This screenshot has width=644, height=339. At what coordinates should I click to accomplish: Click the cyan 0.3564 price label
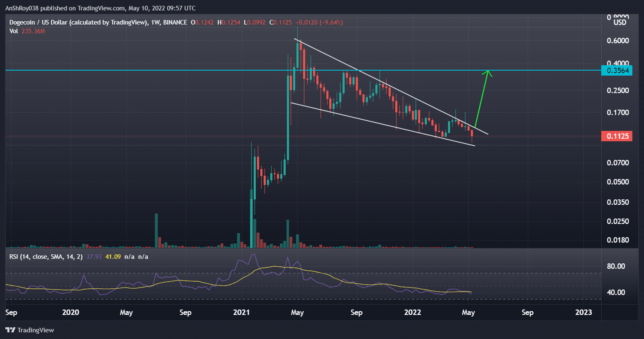617,70
